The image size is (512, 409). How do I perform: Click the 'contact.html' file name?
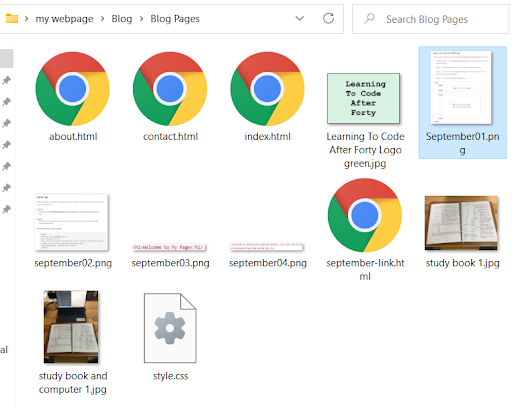(x=170, y=136)
